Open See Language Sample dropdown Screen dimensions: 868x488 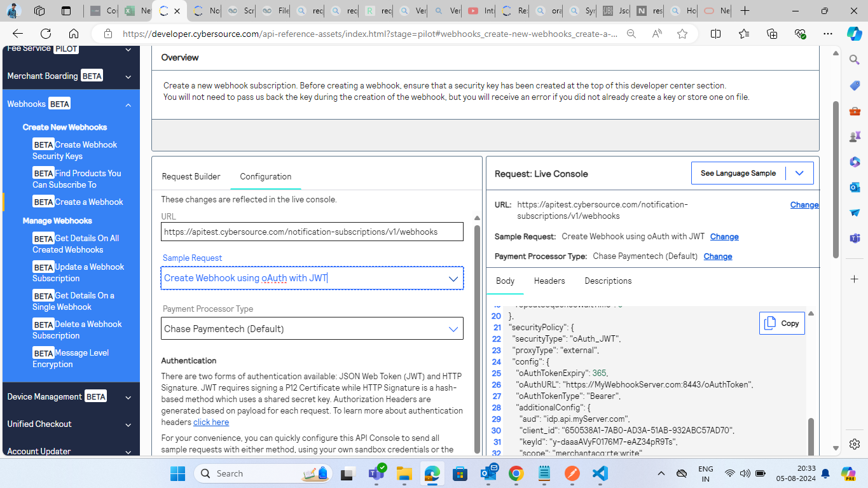click(752, 173)
